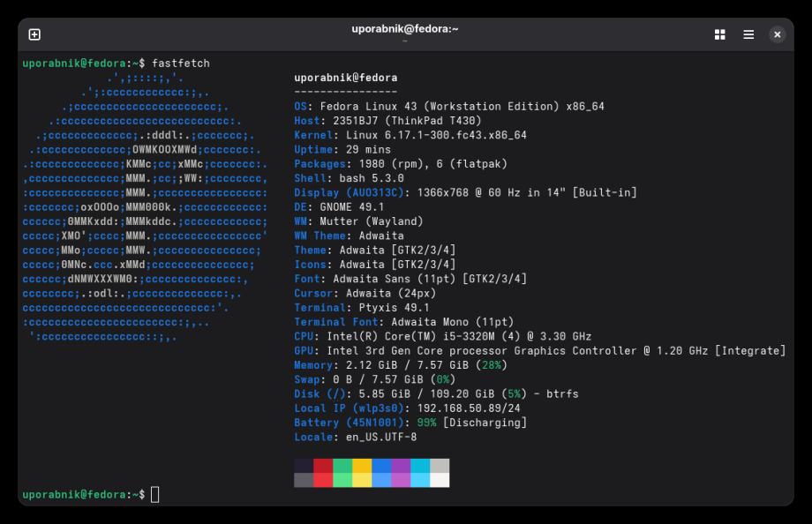The height and width of the screenshot is (524, 812).
Task: Click the Icons Adwaita line
Action: click(x=375, y=265)
